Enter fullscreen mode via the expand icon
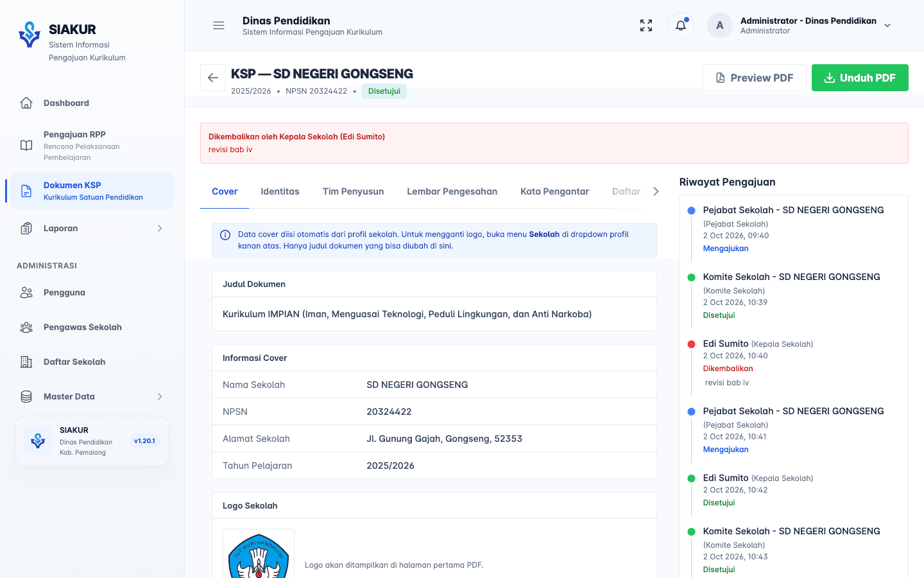This screenshot has height=578, width=924. point(646,26)
